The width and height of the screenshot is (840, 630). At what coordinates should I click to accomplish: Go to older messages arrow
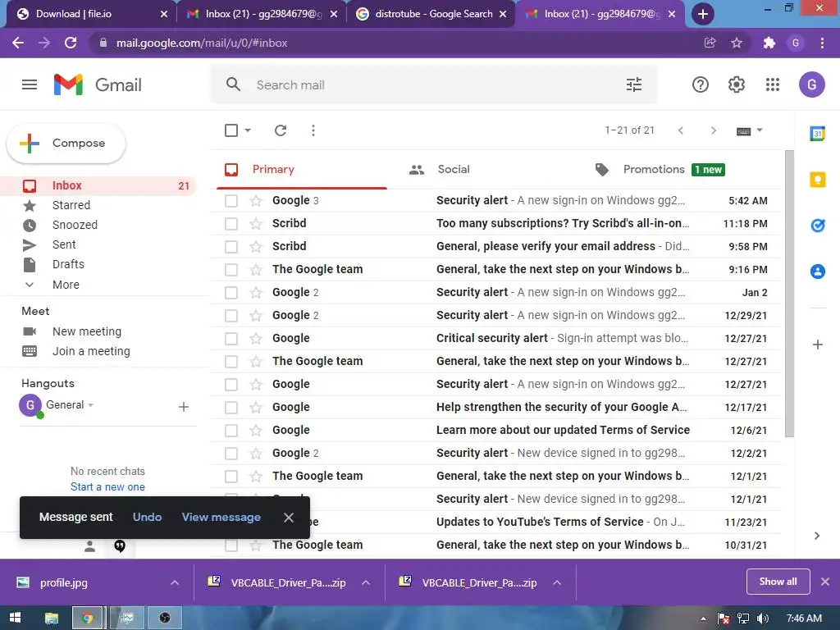coord(713,130)
